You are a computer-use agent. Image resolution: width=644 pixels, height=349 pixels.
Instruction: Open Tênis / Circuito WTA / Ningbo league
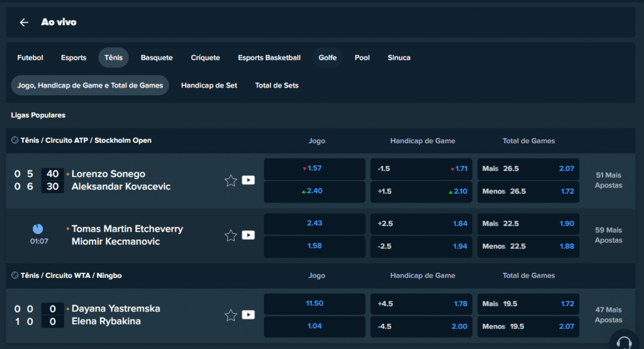pyautogui.click(x=71, y=275)
